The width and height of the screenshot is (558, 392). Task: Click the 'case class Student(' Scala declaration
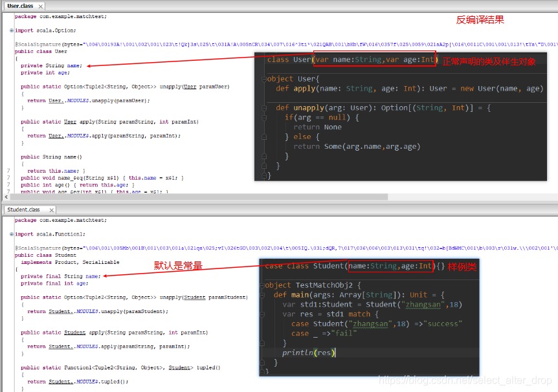pos(355,266)
